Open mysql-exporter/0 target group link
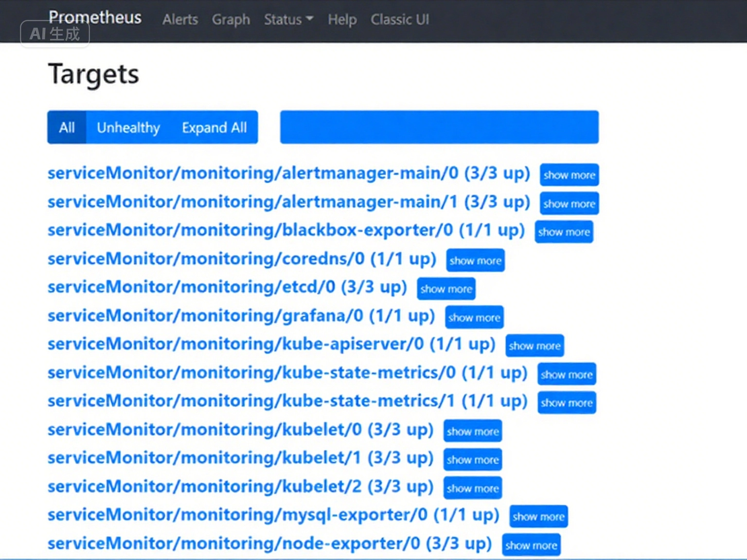 (273, 514)
